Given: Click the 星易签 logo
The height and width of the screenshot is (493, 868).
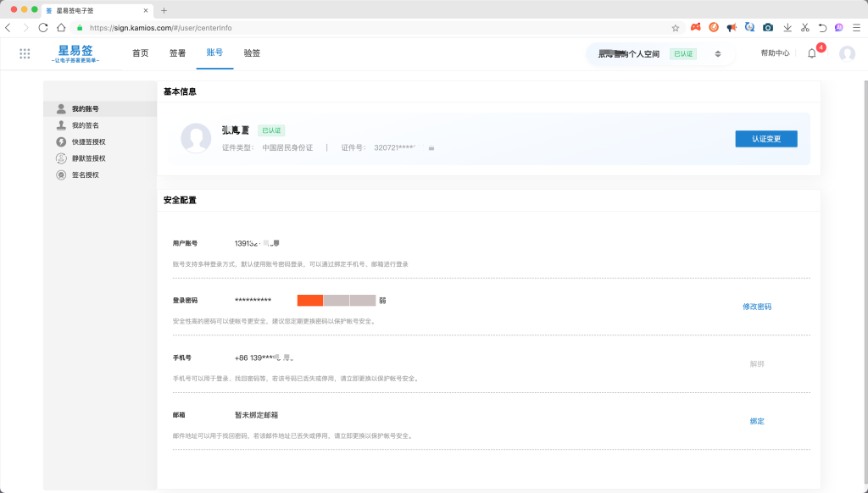Looking at the screenshot, I should (x=75, y=53).
